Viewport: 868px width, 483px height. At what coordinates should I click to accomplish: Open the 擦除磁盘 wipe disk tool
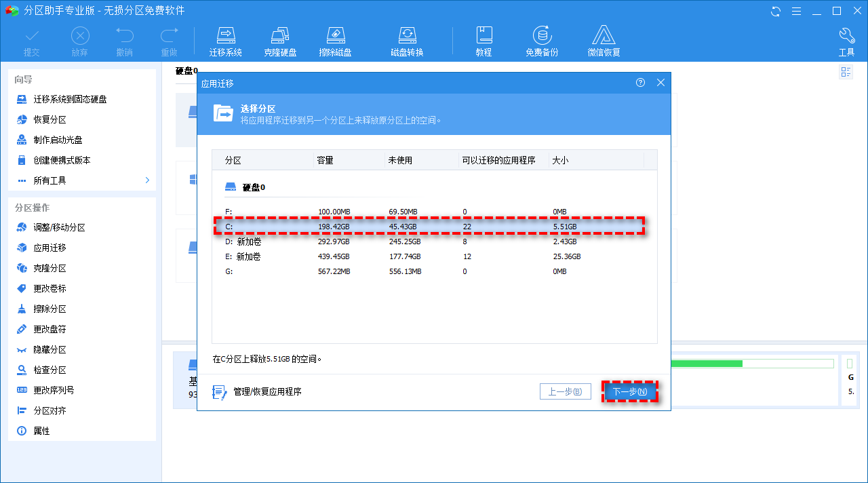pyautogui.click(x=336, y=39)
